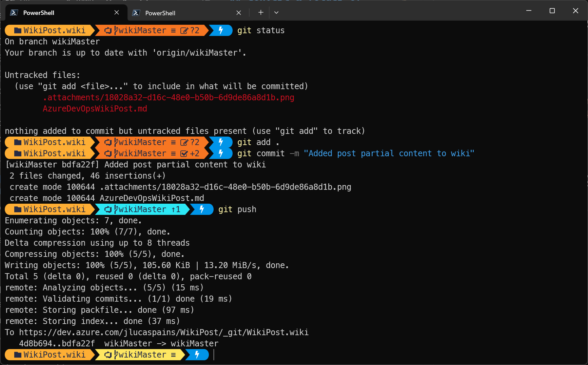Image resolution: width=588 pixels, height=365 pixels.
Task: Click 'Untracked files:' heading line
Action: 42,75
